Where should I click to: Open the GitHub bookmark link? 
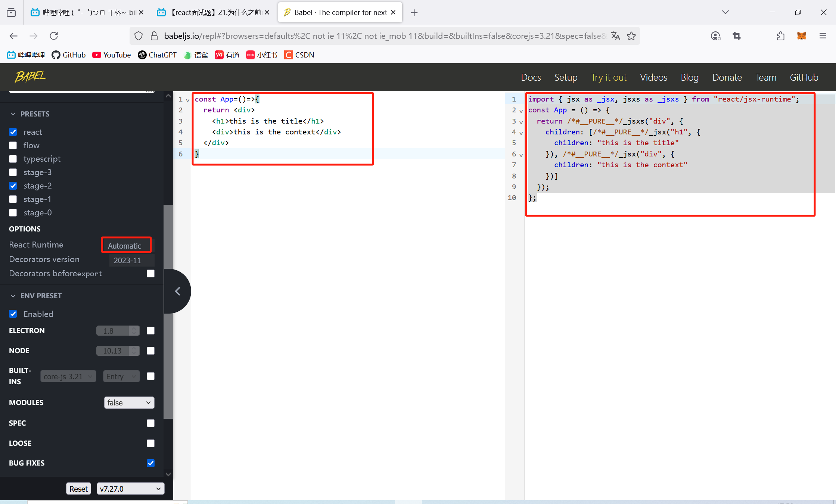(x=69, y=55)
